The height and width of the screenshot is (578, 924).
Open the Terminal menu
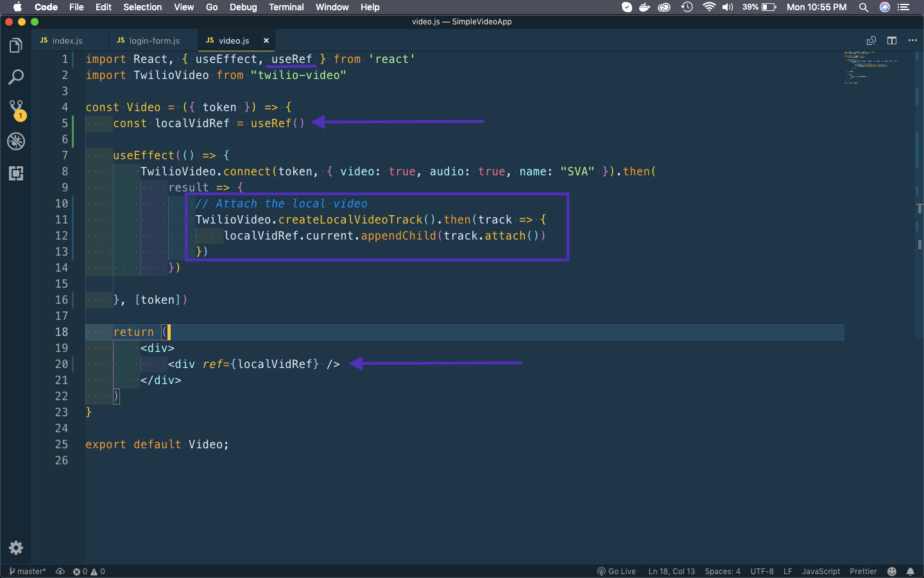pyautogui.click(x=286, y=7)
